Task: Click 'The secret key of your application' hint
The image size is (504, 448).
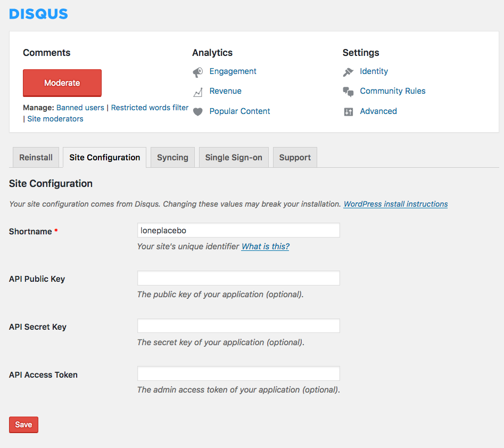Action: (221, 342)
